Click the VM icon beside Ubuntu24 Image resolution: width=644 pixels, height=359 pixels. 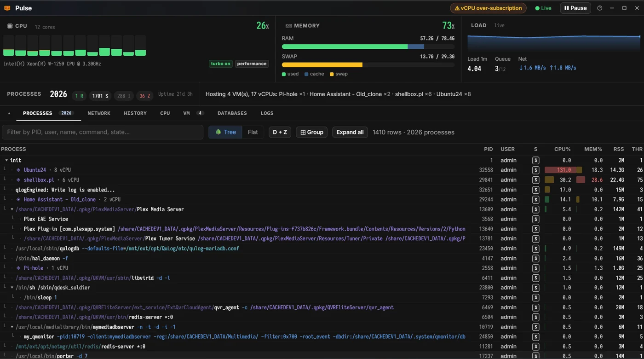[18, 170]
